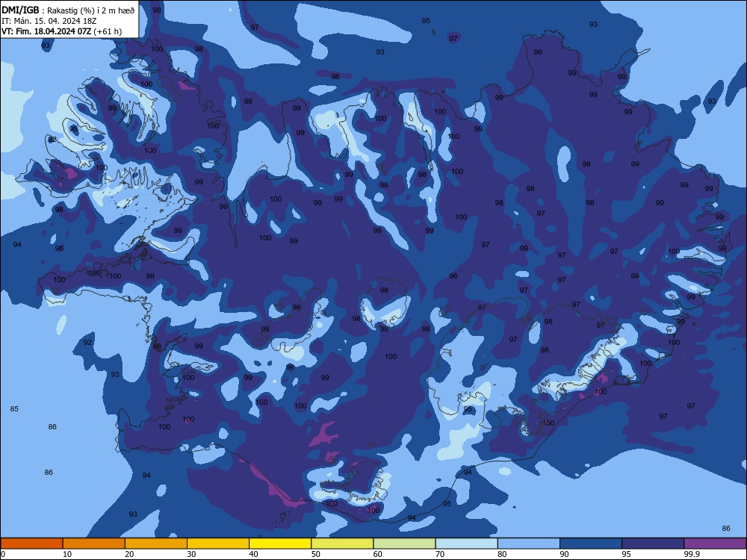Select the indigo 95-99.9 legend swatch
This screenshot has width=747, height=560.
[653, 544]
